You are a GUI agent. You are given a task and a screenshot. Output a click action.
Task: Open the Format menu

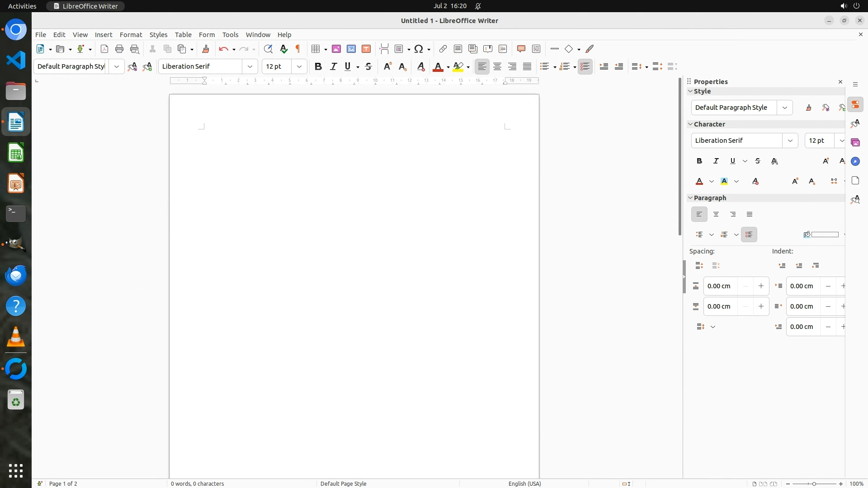pos(131,34)
